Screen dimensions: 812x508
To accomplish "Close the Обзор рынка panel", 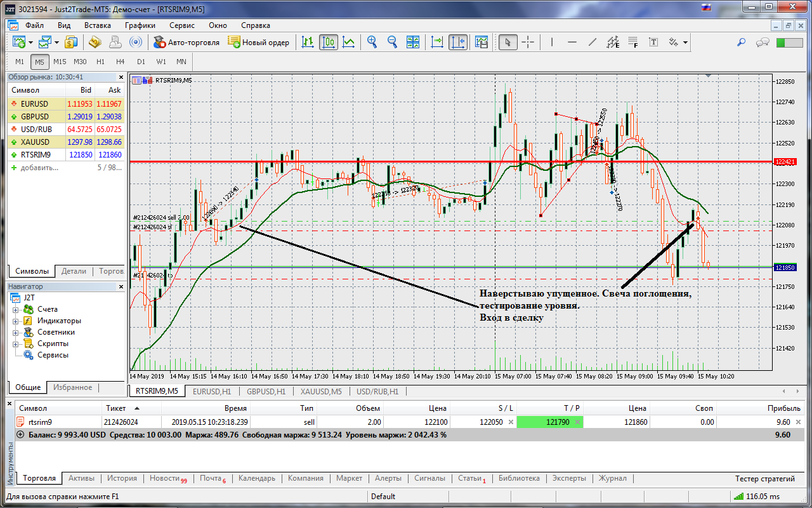I will [x=121, y=77].
